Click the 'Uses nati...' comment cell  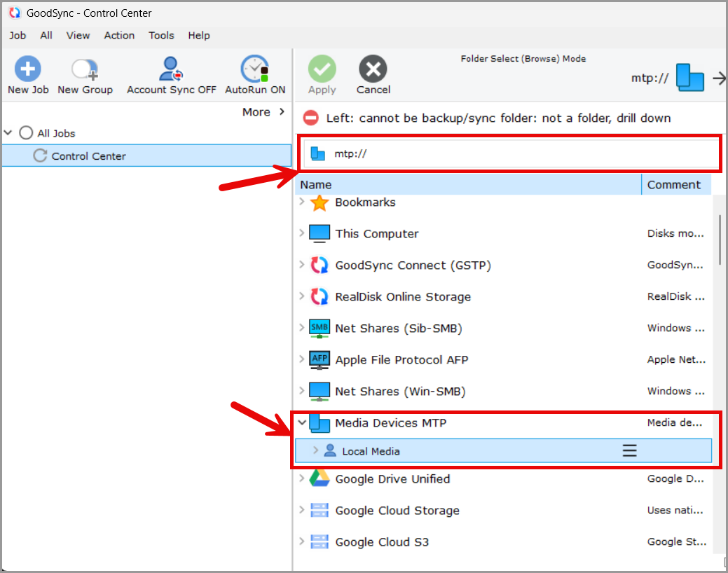point(675,511)
